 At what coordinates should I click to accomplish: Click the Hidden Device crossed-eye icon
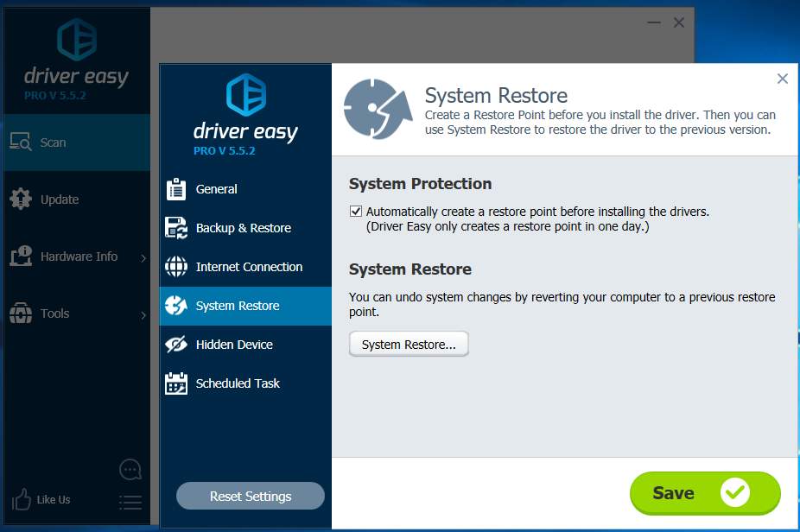click(x=176, y=345)
